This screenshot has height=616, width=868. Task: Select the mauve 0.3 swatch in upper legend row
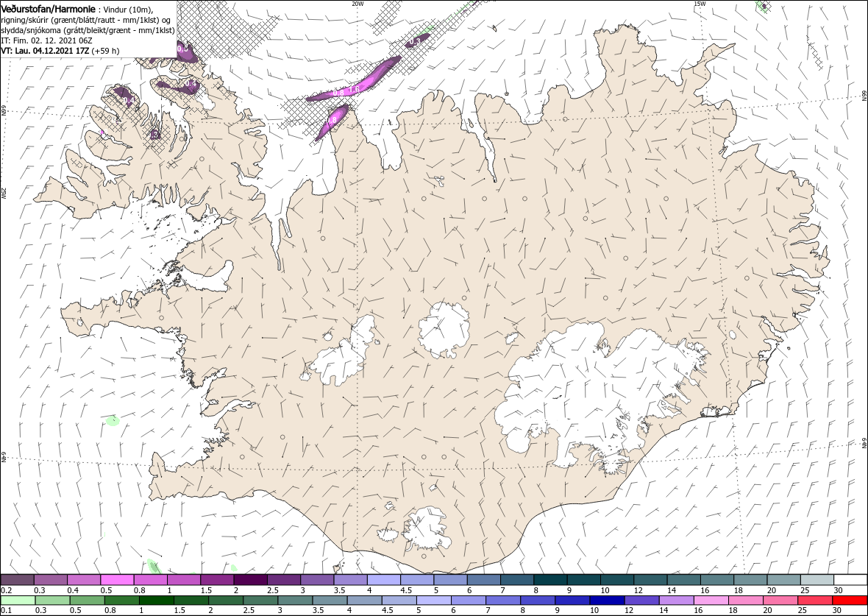(50, 580)
